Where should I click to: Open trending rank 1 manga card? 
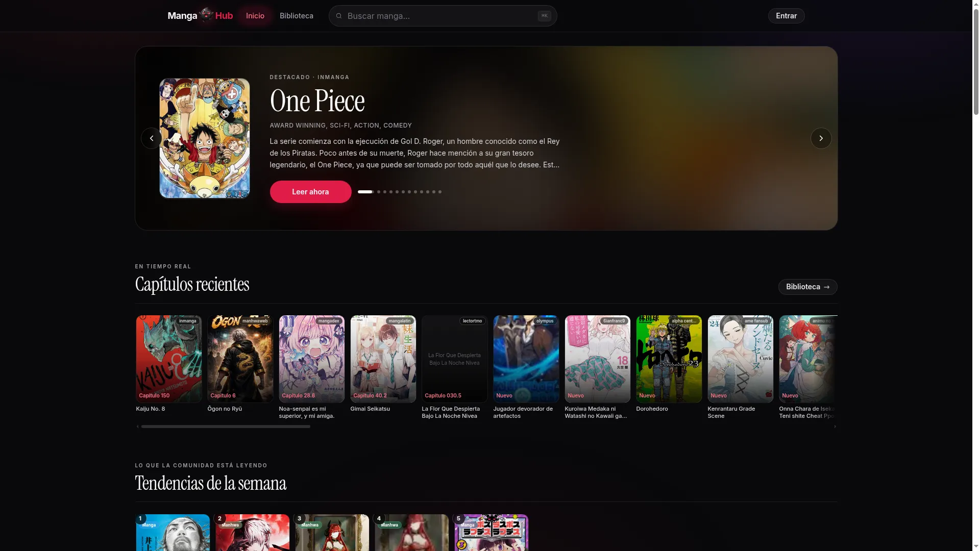[173, 533]
